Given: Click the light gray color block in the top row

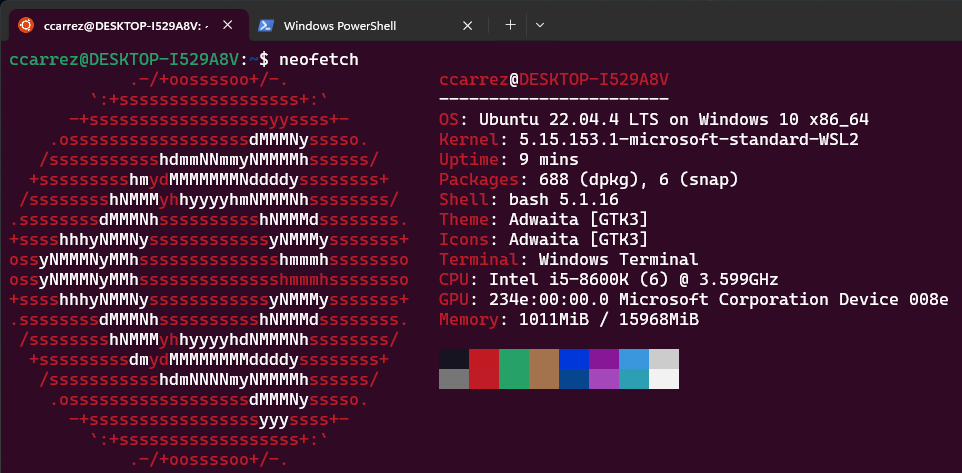Looking at the screenshot, I should 664,359.
